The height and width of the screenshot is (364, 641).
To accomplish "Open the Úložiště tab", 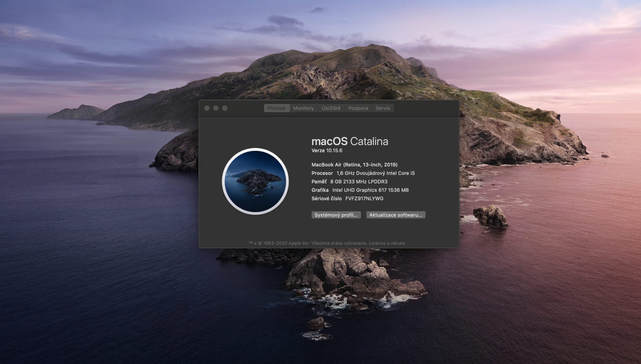I will [331, 108].
